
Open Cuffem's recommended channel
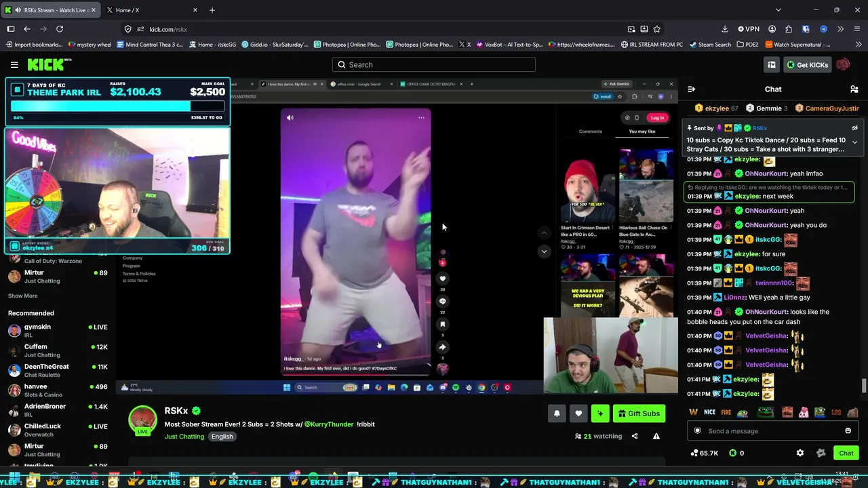pos(58,350)
